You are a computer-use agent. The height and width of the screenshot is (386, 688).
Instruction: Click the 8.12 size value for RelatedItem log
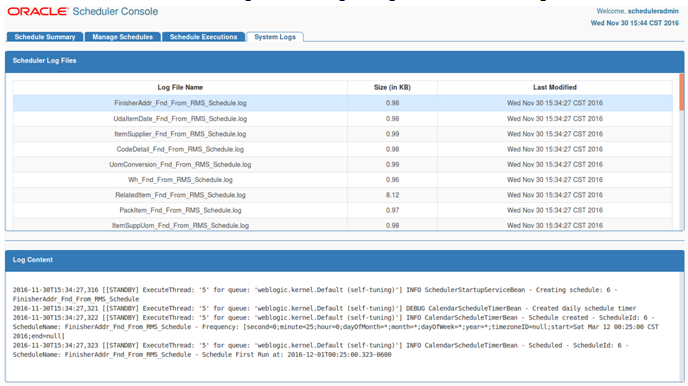pyautogui.click(x=392, y=195)
